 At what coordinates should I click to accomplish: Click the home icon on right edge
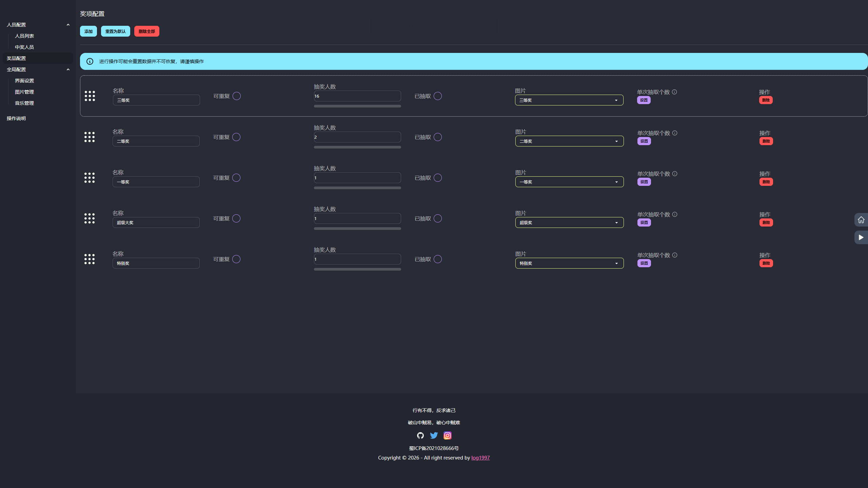(x=861, y=220)
